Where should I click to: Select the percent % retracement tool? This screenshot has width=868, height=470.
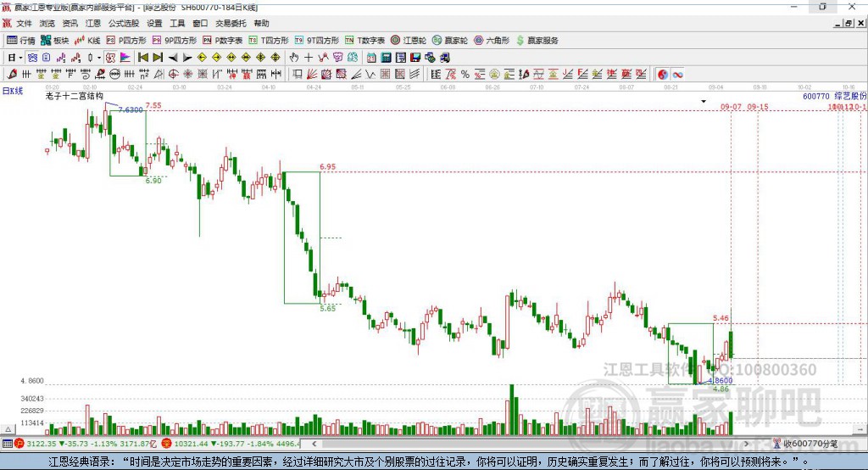click(465, 74)
